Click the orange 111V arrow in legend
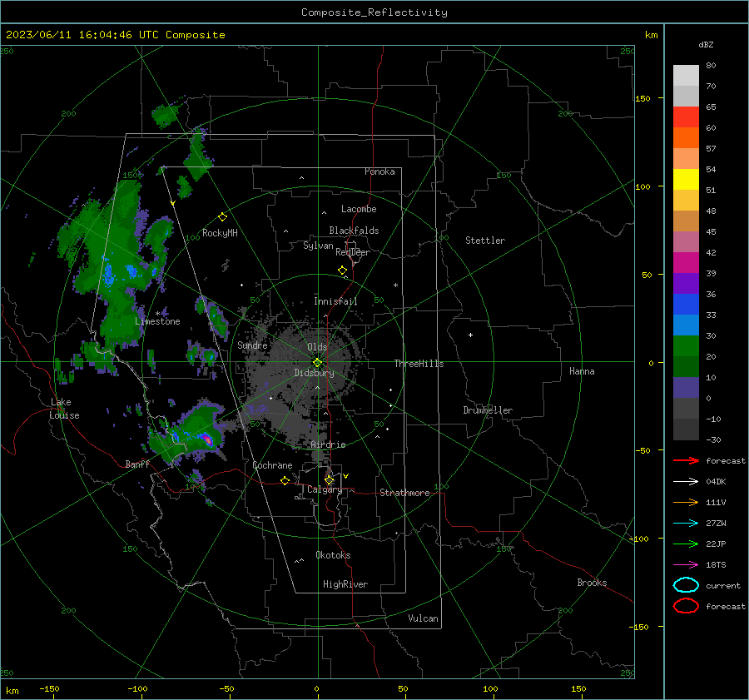749x700 pixels. (x=686, y=502)
